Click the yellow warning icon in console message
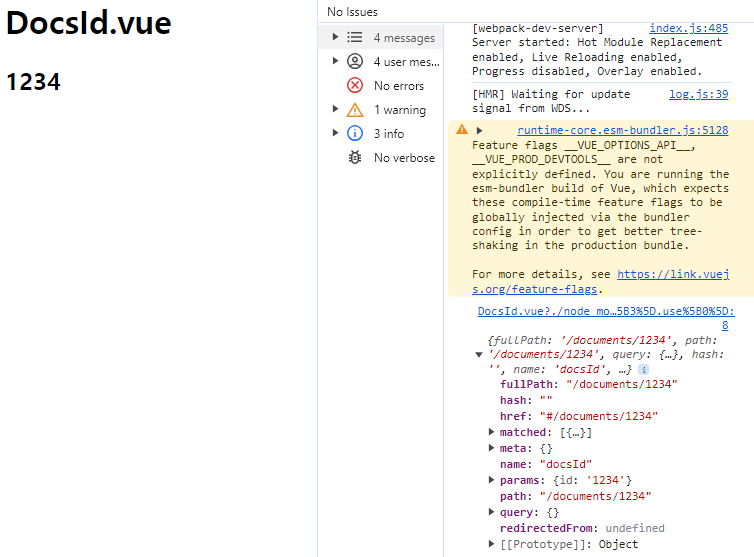This screenshot has height=557, width=754. pyautogui.click(x=462, y=129)
